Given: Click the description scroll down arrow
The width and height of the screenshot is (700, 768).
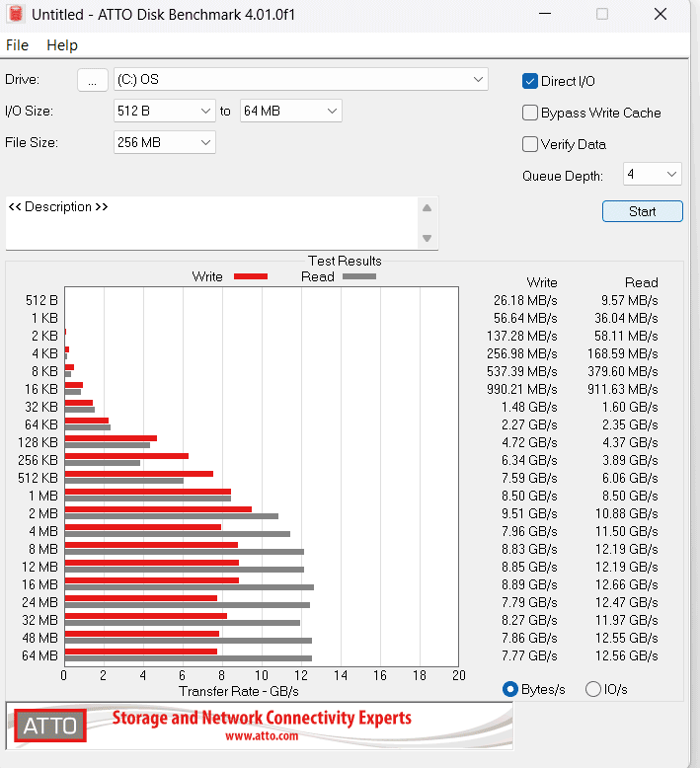Looking at the screenshot, I should tap(428, 238).
